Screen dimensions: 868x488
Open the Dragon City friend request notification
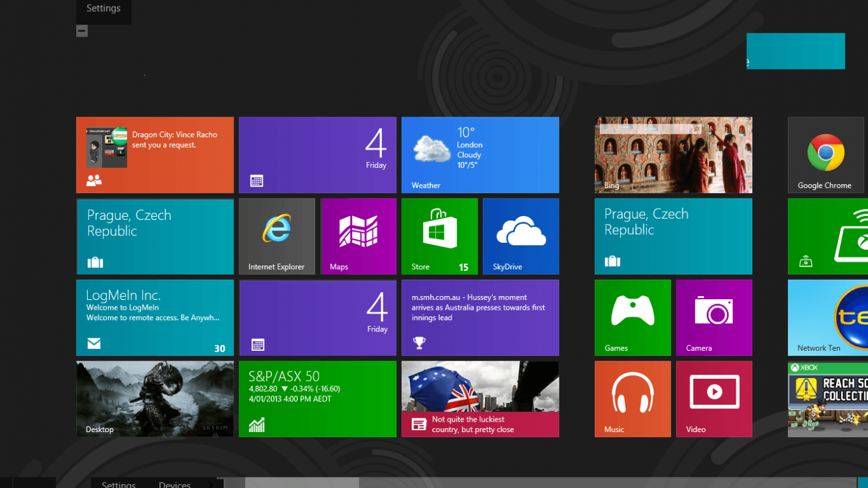(154, 154)
